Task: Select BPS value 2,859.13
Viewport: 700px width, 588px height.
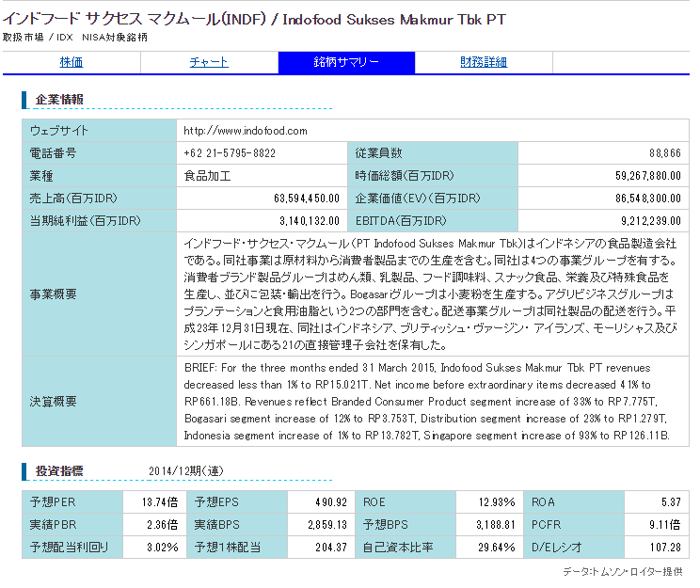Action: coord(327,525)
